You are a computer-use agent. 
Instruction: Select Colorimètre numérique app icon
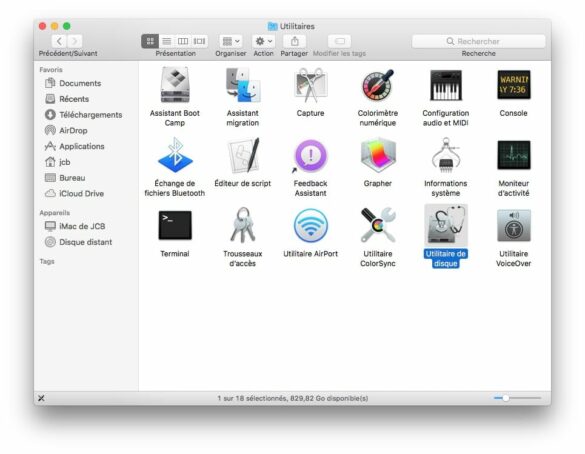pyautogui.click(x=378, y=85)
